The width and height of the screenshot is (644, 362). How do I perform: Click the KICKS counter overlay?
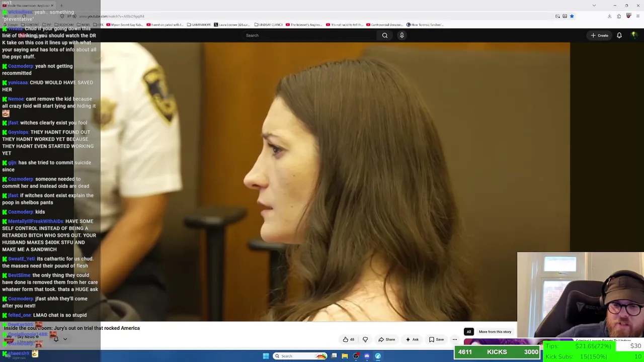tap(497, 352)
